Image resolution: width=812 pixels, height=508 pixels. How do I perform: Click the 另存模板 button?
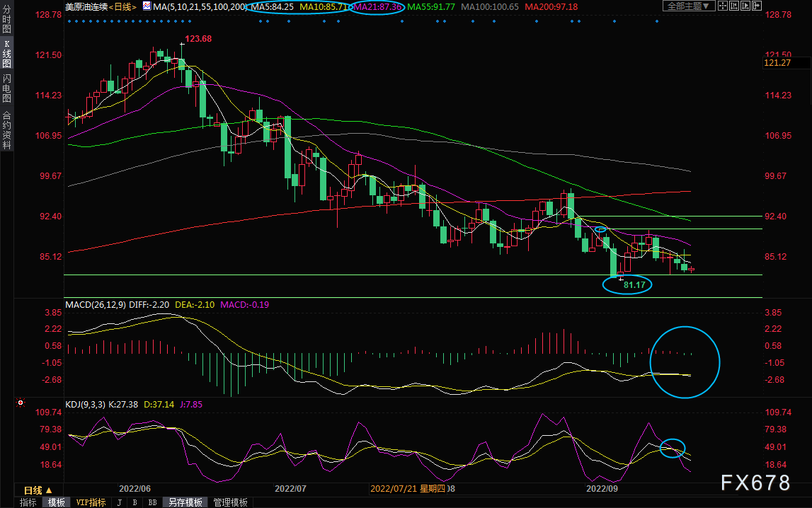coord(185,502)
